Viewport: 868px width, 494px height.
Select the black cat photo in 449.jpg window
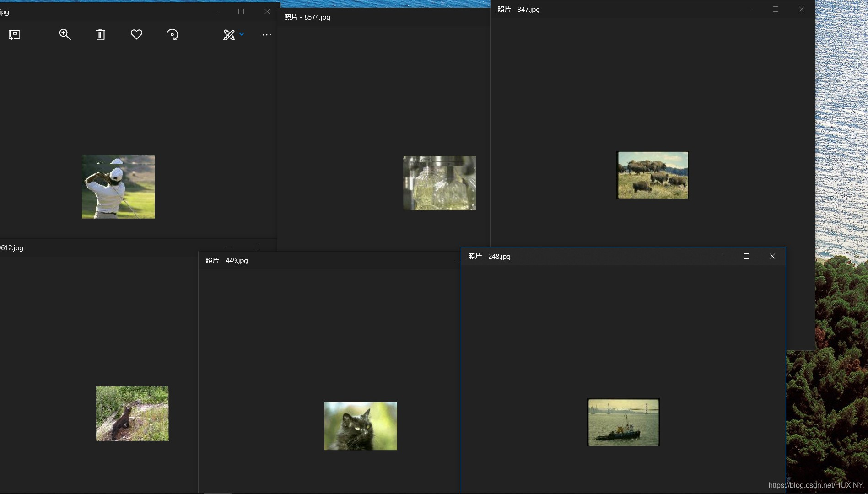click(361, 426)
